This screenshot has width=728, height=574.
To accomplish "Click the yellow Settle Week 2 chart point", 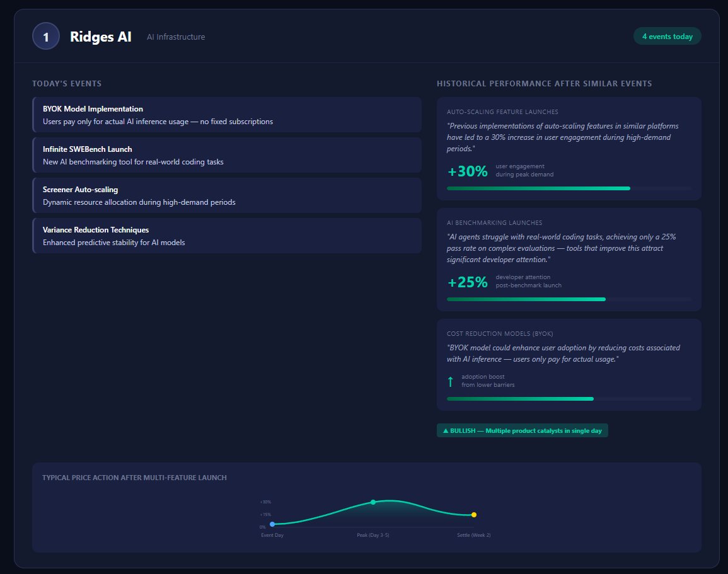I will pyautogui.click(x=473, y=515).
